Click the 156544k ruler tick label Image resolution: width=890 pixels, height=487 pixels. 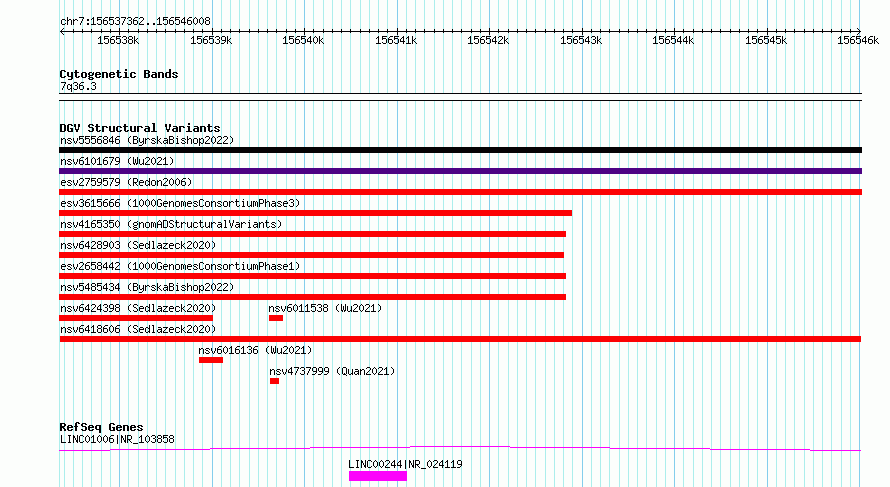point(673,40)
